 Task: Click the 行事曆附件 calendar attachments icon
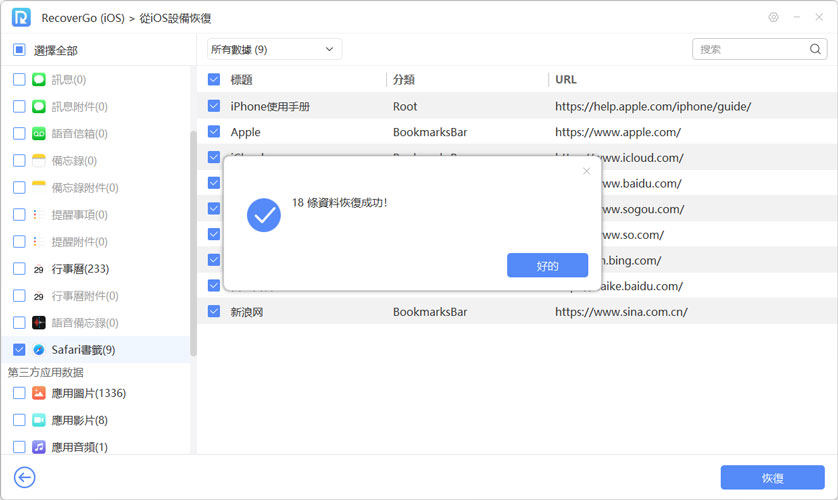coord(38,295)
